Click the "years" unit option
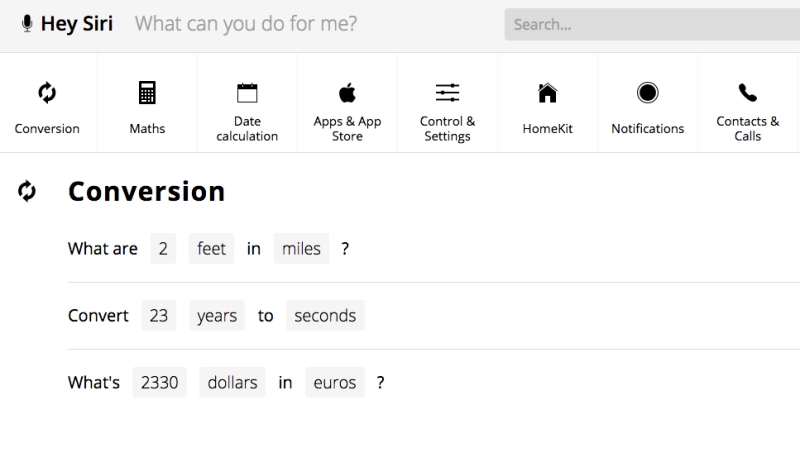The image size is (800, 462). (x=217, y=316)
